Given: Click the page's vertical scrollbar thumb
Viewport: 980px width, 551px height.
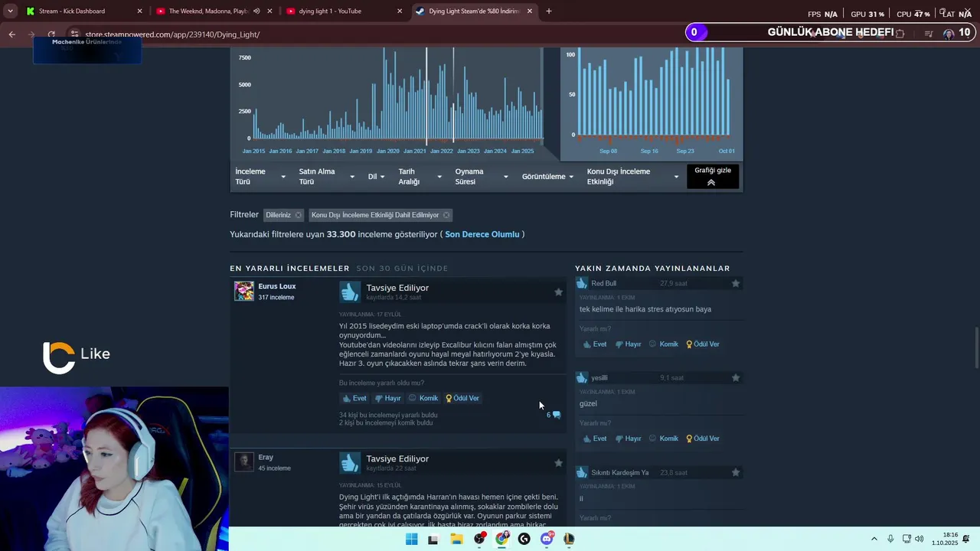Looking at the screenshot, I should pos(975,349).
